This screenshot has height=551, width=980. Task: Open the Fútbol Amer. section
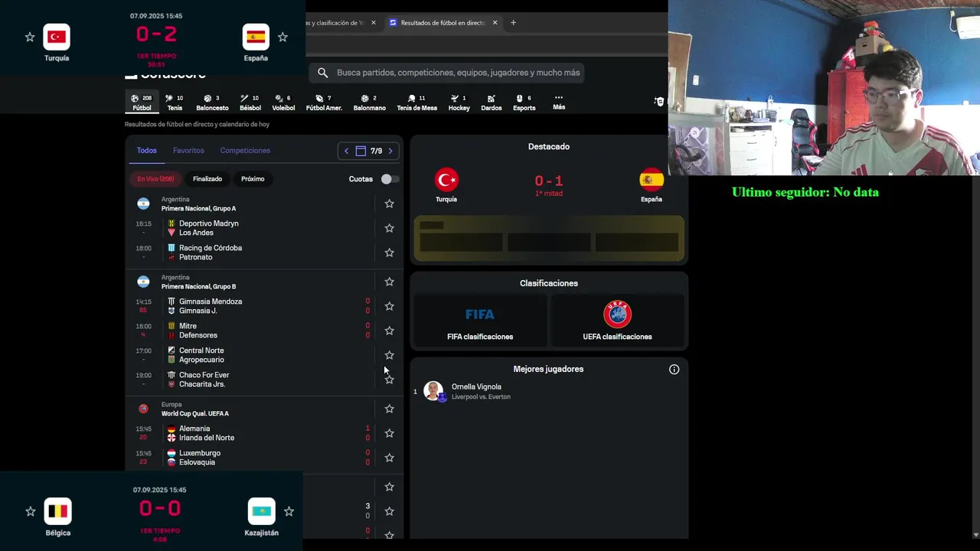click(324, 103)
